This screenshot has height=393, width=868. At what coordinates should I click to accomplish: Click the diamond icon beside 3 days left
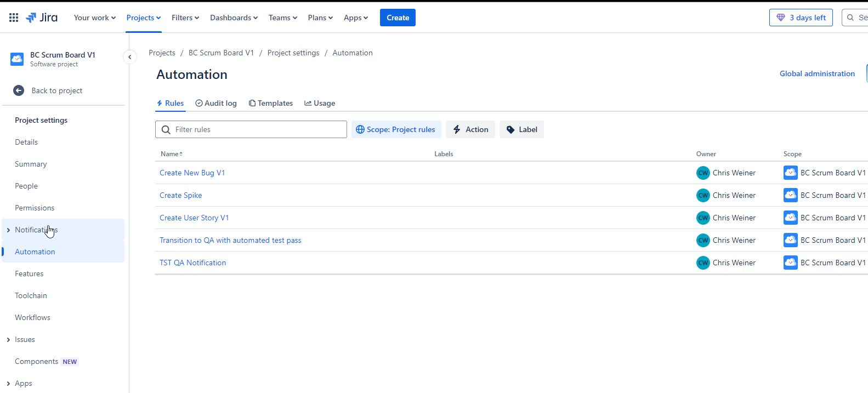pos(781,18)
